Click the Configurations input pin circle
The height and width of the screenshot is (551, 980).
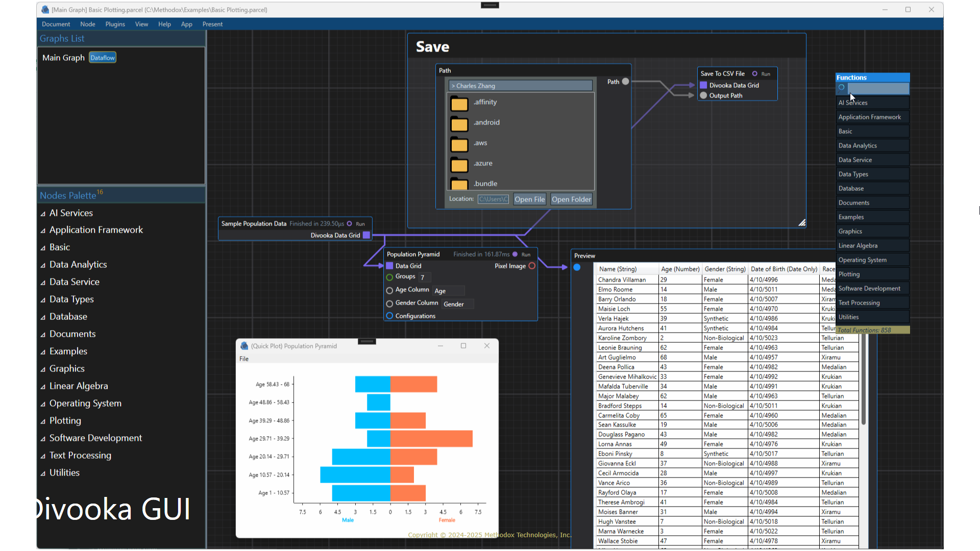tap(389, 316)
